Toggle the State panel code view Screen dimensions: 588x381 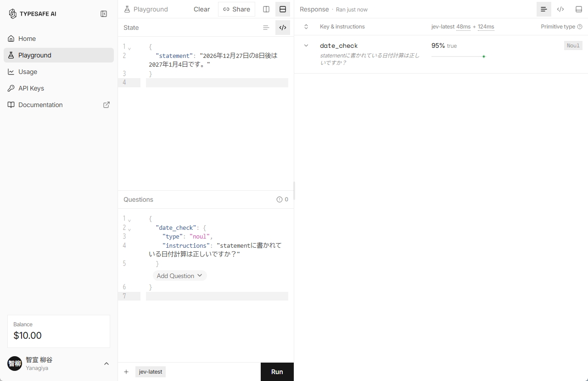(x=283, y=28)
